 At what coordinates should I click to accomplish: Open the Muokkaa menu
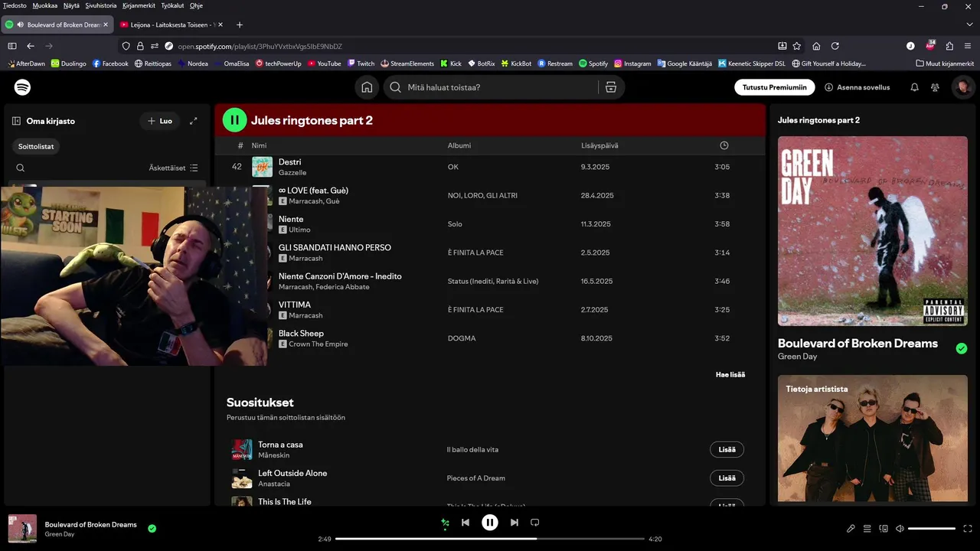(44, 5)
